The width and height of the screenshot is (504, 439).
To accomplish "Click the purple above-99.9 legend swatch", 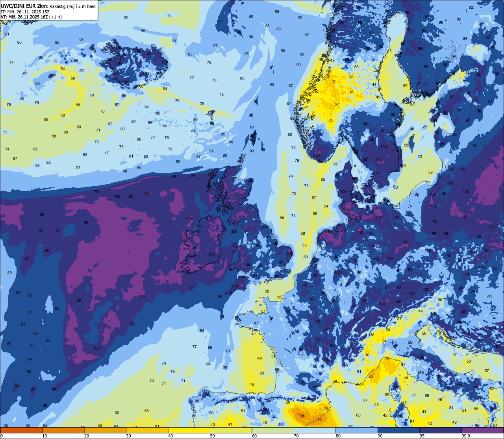I will click(x=482, y=430).
